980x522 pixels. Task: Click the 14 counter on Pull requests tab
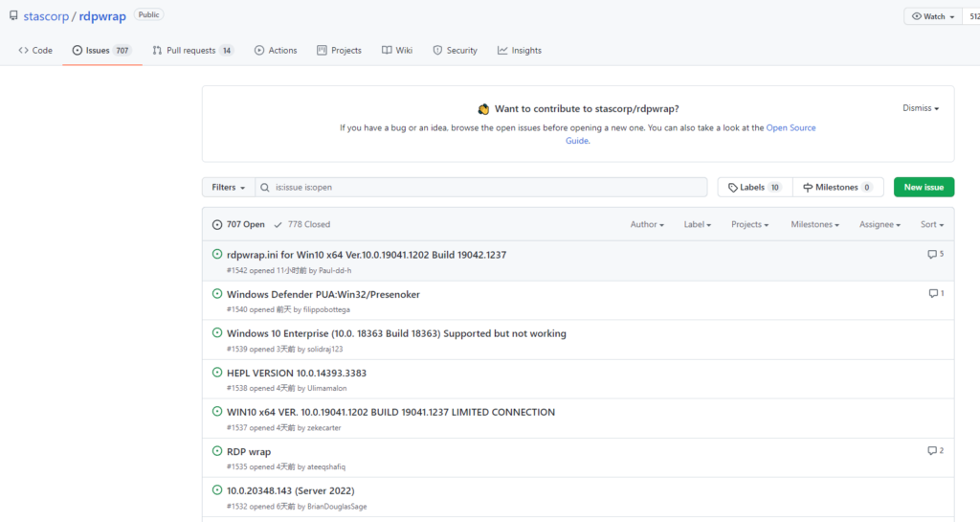pos(226,51)
